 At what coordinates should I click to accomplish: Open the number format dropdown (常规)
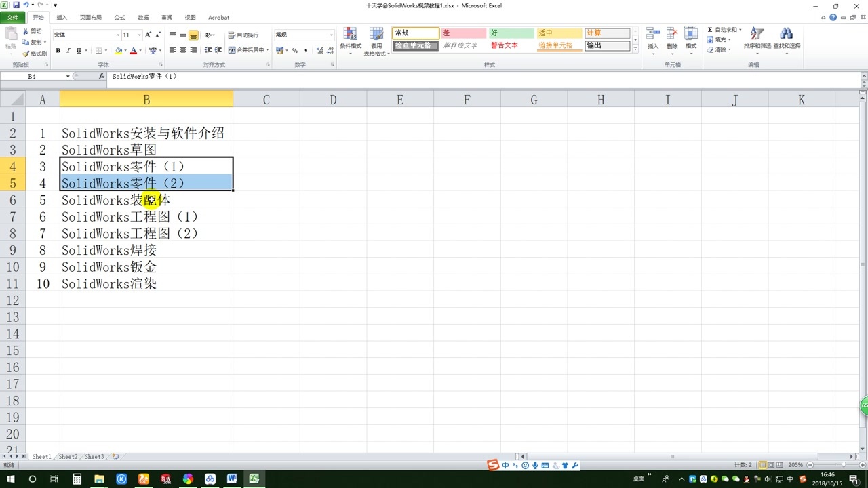(332, 35)
